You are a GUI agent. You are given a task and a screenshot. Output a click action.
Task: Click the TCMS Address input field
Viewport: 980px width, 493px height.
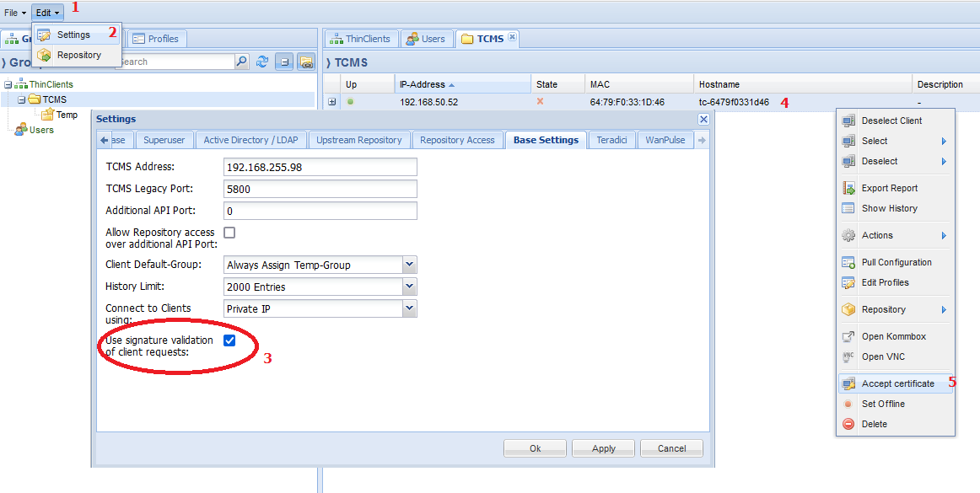pos(320,168)
